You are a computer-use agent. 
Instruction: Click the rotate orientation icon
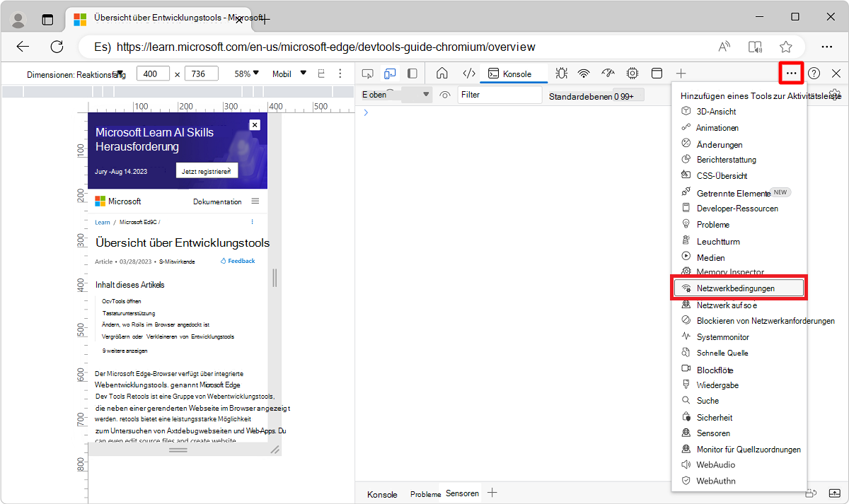[321, 74]
